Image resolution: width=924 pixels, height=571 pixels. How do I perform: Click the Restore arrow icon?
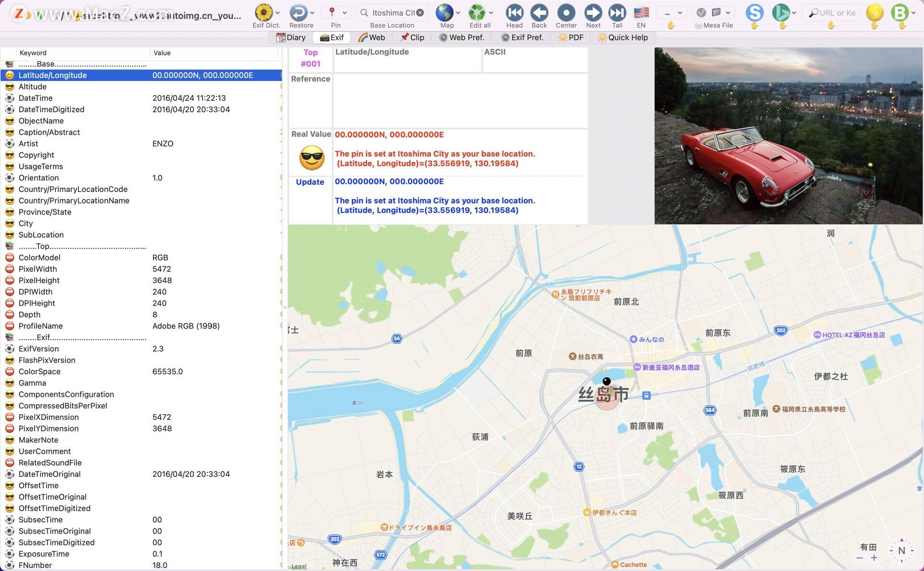coord(298,13)
